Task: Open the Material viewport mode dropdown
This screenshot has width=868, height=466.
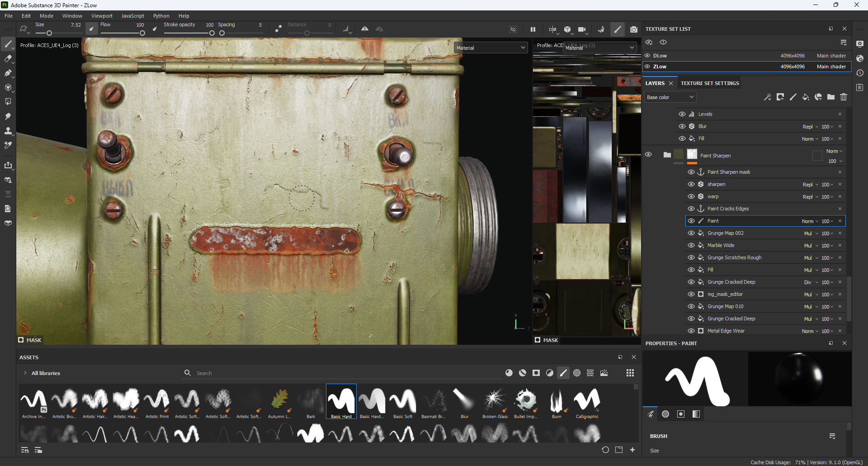Action: pyautogui.click(x=491, y=48)
